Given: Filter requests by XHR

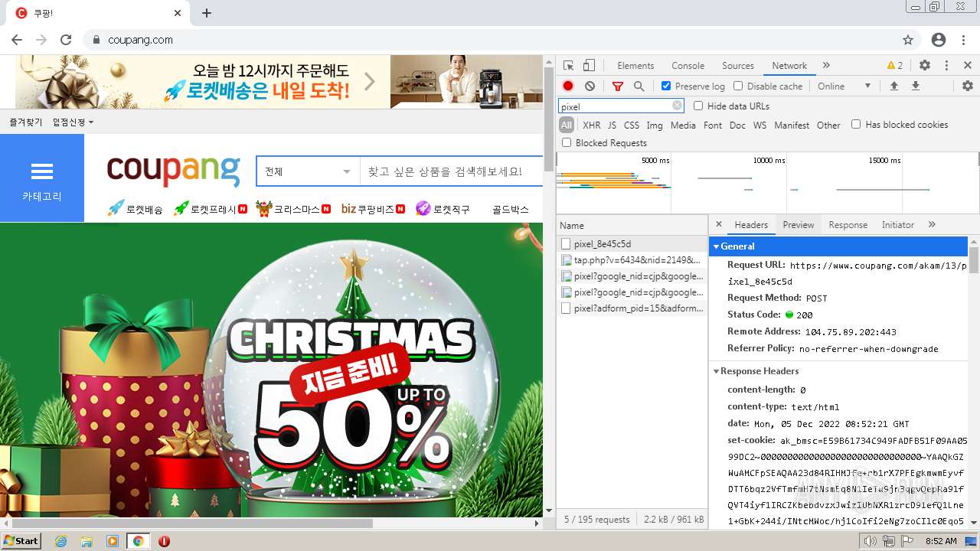Looking at the screenshot, I should pos(592,125).
